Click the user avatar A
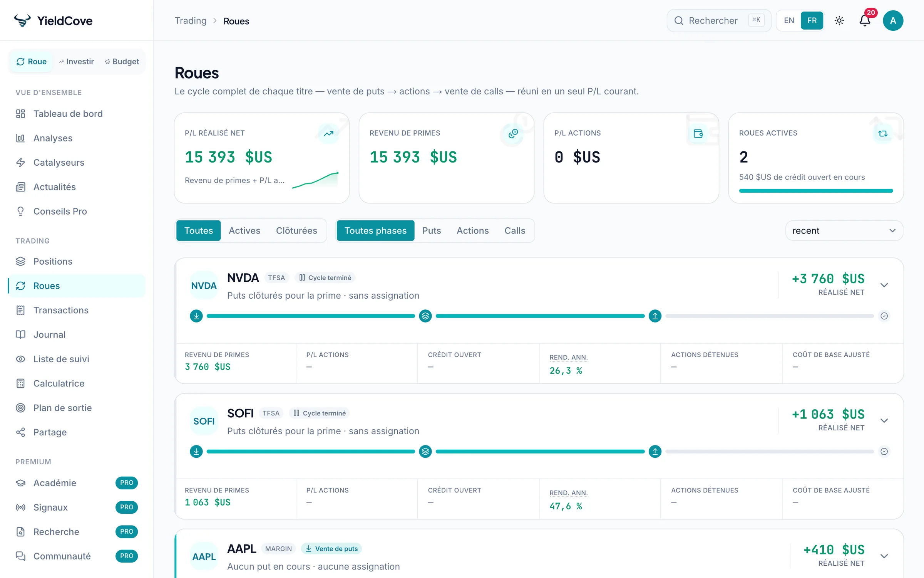Screen dimensions: 924x578 pyautogui.click(x=893, y=20)
